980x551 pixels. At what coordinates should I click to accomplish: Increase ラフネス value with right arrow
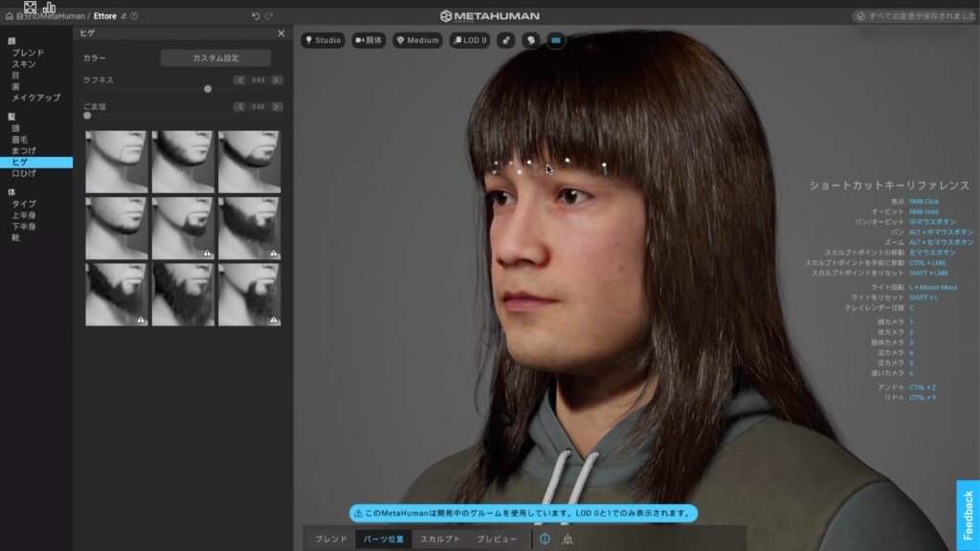click(277, 80)
